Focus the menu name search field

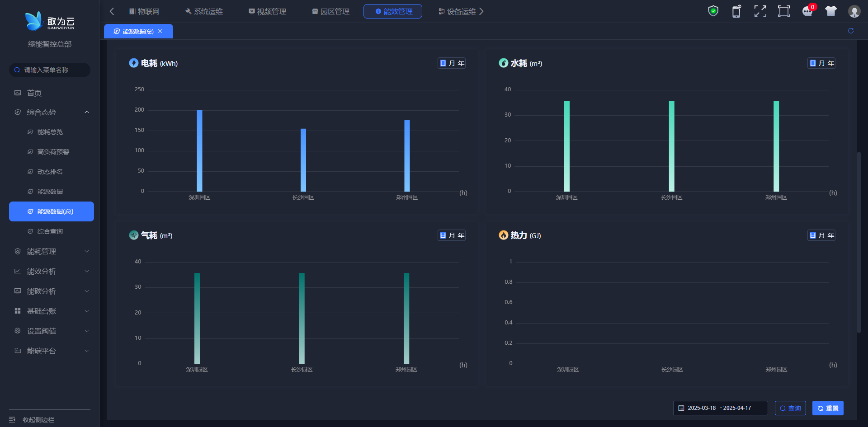tap(50, 70)
